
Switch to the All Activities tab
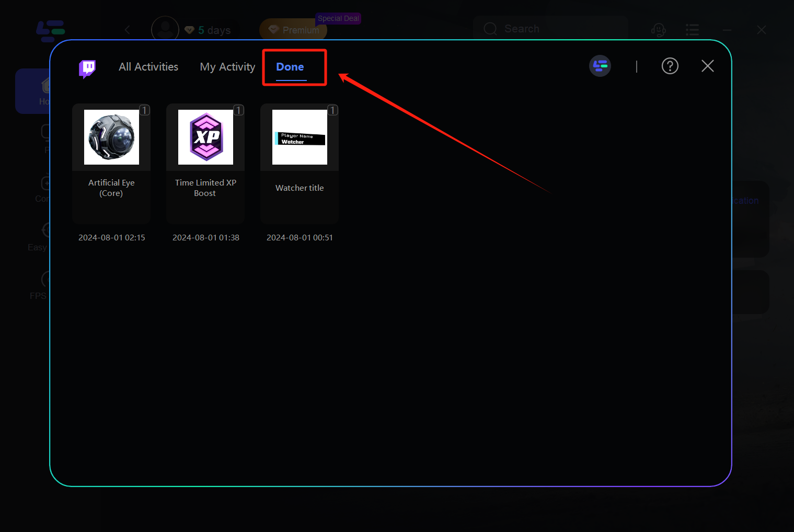[x=148, y=67]
